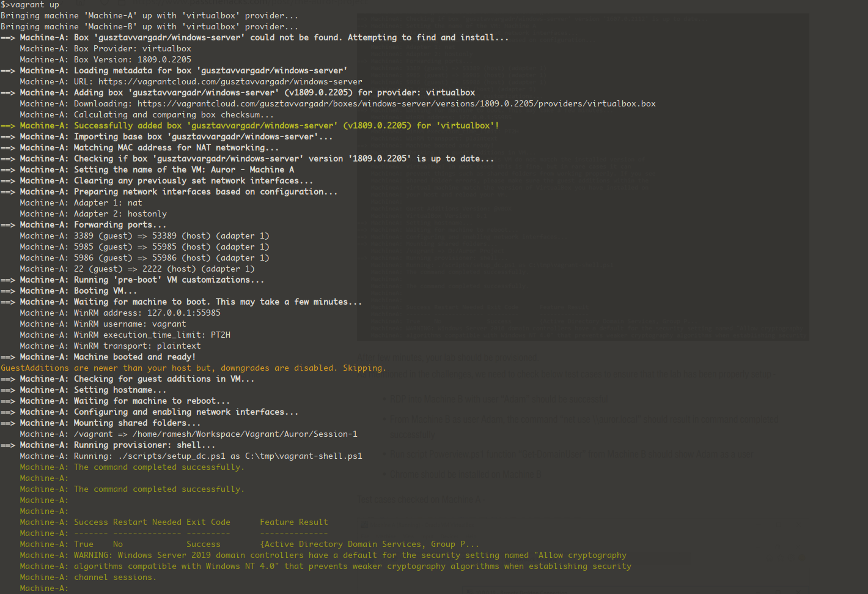The width and height of the screenshot is (868, 594).
Task: Click 'Configuring and enabling network interfaces...'
Action: 186,412
